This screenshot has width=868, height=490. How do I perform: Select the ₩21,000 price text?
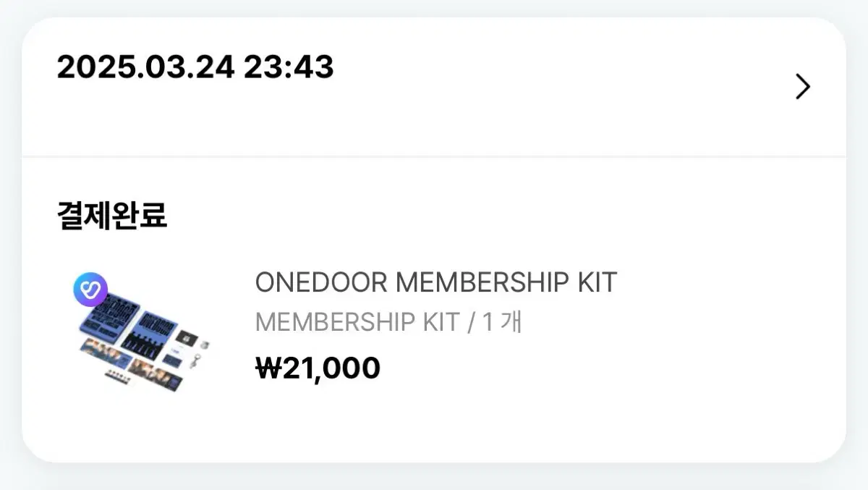[318, 368]
